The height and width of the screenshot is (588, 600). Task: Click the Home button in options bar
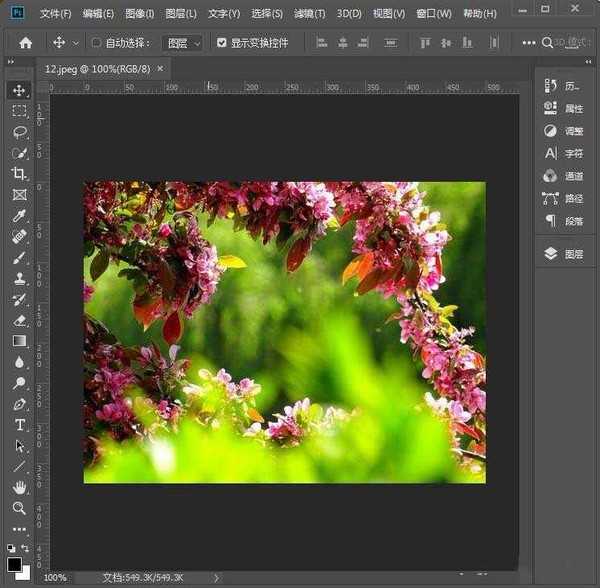click(x=26, y=43)
